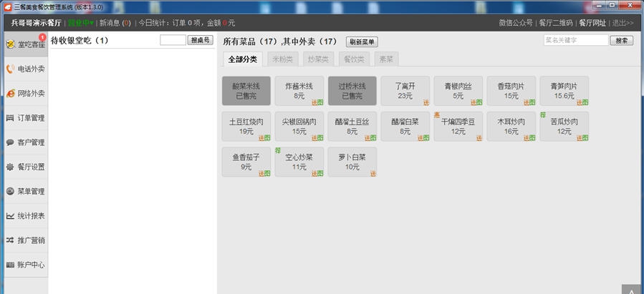Switch to the 素菜 category tab

(x=387, y=59)
